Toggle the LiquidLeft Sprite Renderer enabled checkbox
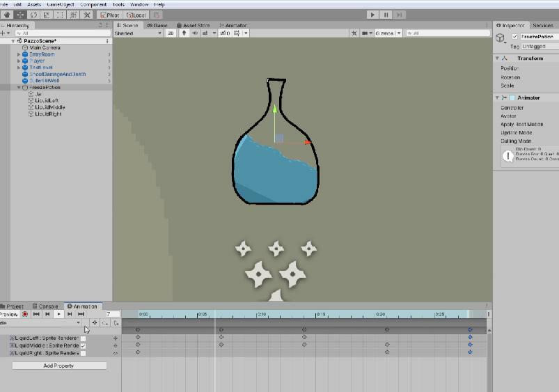The height and width of the screenshot is (392, 559). 84,338
